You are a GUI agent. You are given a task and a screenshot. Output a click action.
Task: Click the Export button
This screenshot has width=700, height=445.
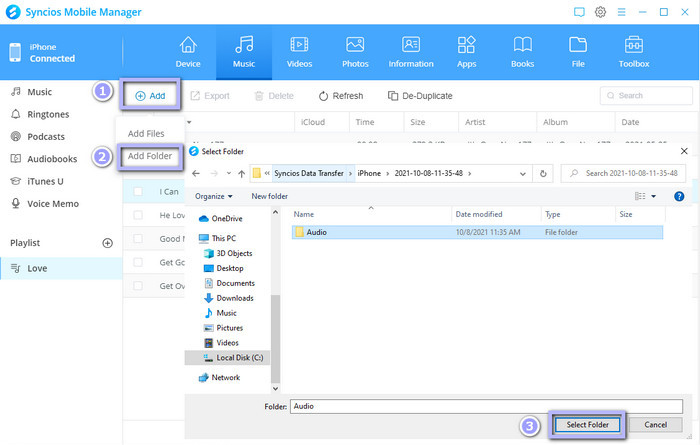[x=210, y=96]
